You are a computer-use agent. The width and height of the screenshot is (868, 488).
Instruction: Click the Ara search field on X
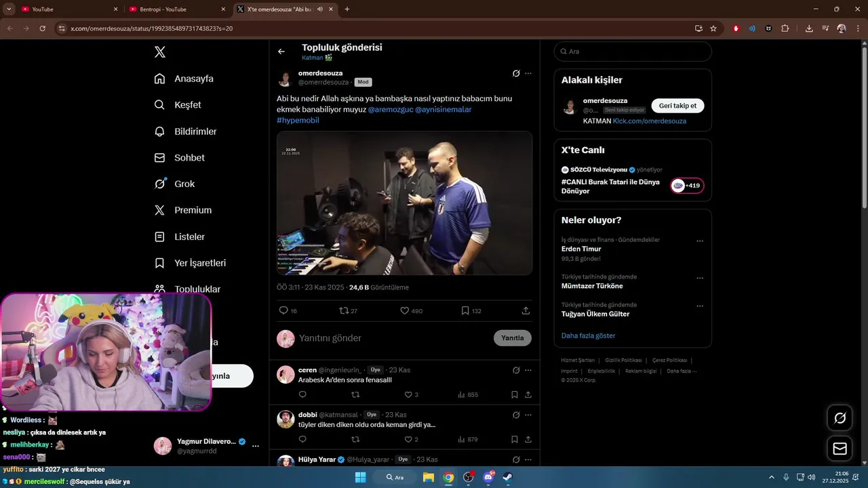633,52
